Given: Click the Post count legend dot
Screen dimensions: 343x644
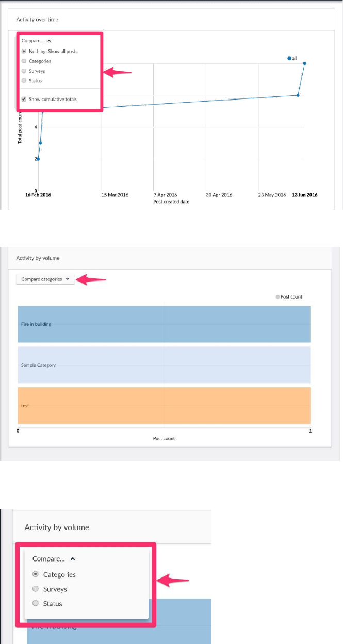Looking at the screenshot, I should pos(277,297).
